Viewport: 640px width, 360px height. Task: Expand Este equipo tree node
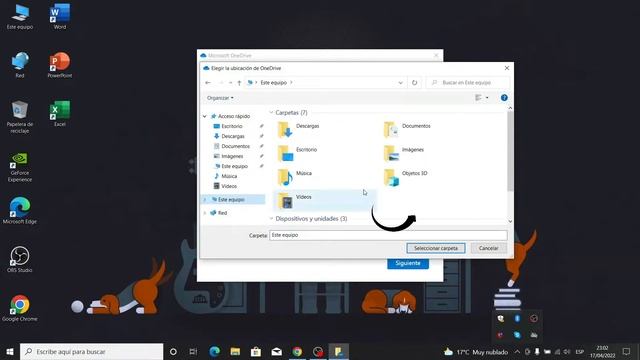205,200
